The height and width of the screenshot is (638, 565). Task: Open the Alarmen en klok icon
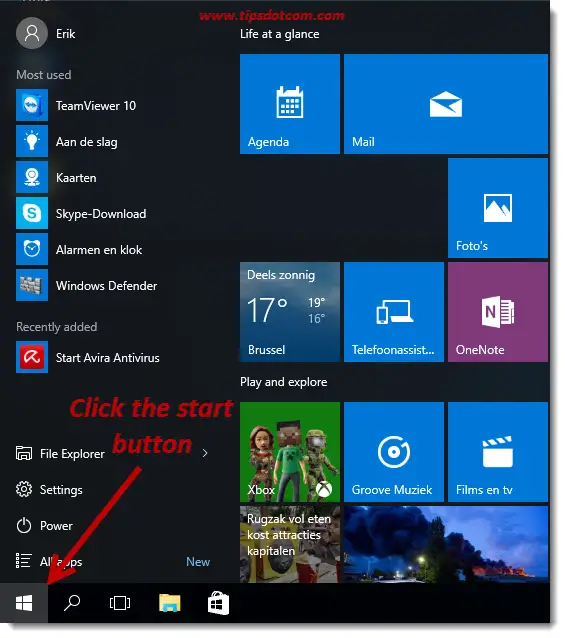[x=32, y=249]
